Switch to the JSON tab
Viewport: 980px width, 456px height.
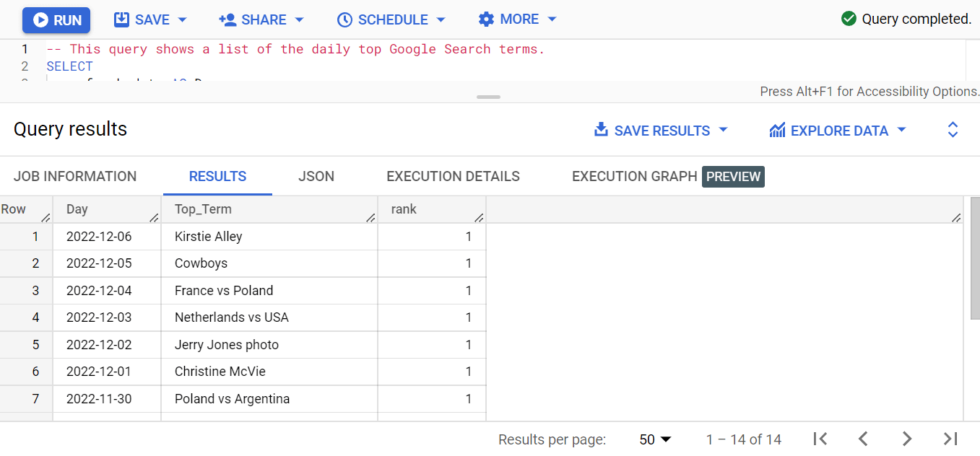(316, 176)
